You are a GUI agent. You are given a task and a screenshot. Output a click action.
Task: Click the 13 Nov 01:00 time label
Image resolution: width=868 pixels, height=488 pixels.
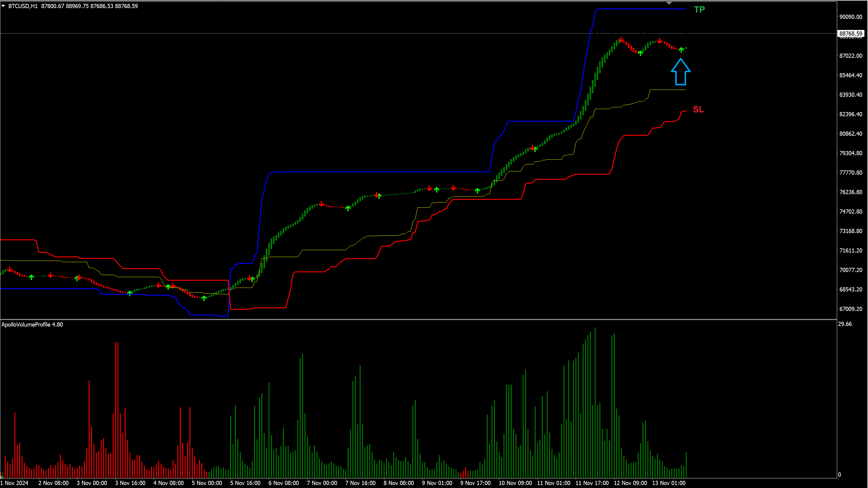coord(669,483)
